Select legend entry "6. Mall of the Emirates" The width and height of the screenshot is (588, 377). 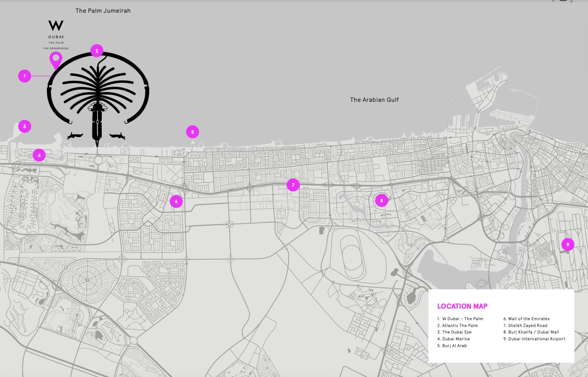527,319
